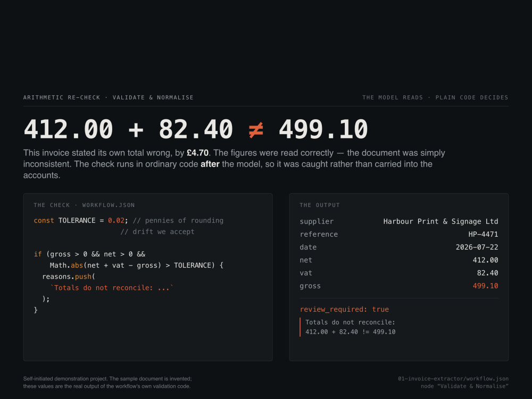The width and height of the screenshot is (532, 399).
Task: Click the 'gross' field label
Action: tap(310, 286)
